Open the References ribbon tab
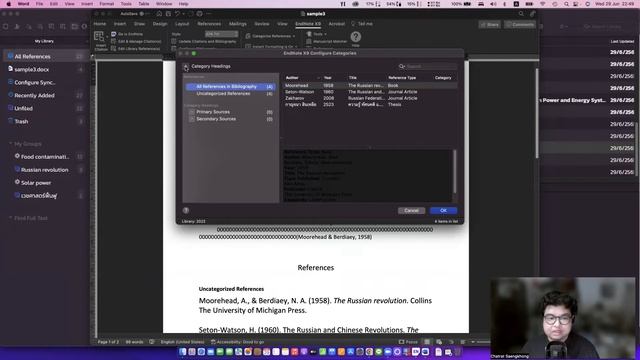 coord(209,24)
